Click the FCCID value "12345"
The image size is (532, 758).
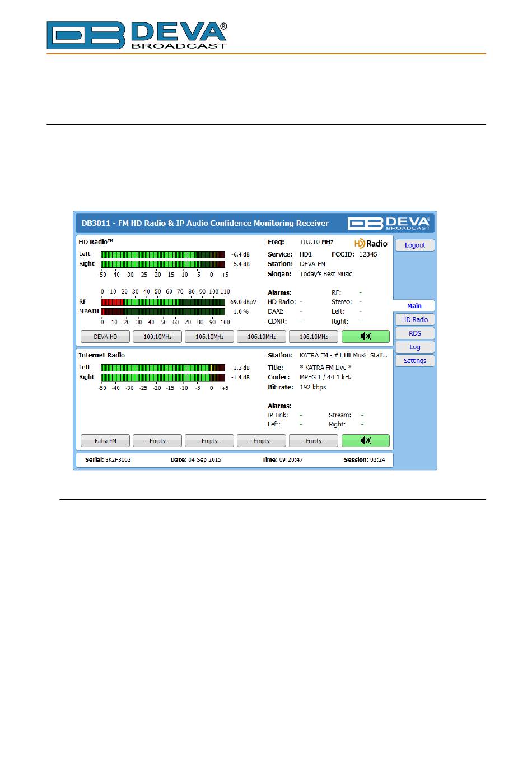coord(368,254)
